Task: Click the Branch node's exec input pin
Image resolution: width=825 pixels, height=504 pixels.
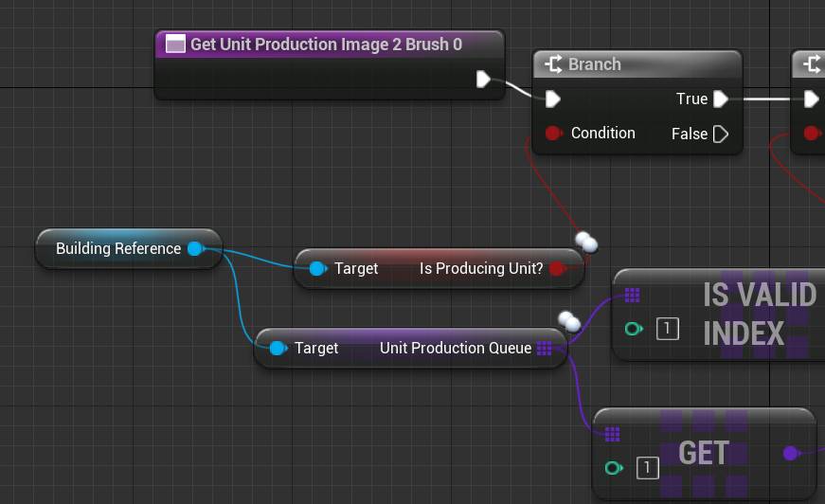Action: coord(553,99)
